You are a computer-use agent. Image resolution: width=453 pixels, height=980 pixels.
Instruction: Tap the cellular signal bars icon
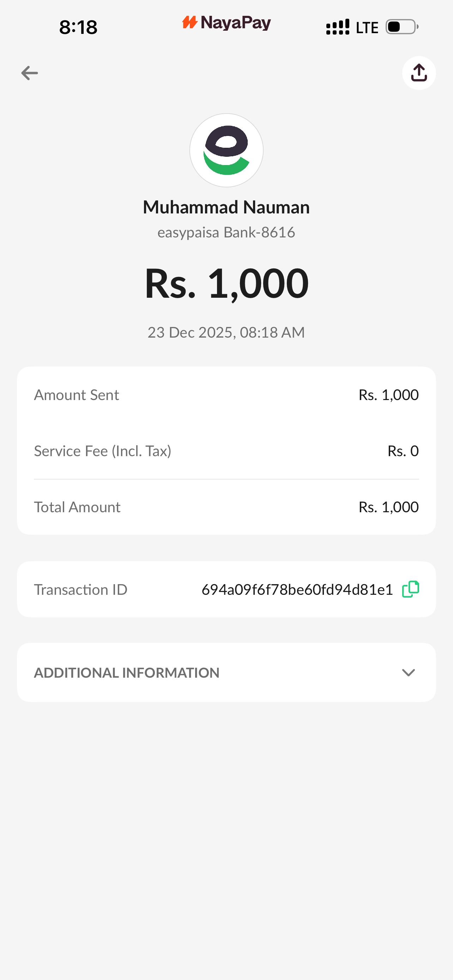coord(338,27)
